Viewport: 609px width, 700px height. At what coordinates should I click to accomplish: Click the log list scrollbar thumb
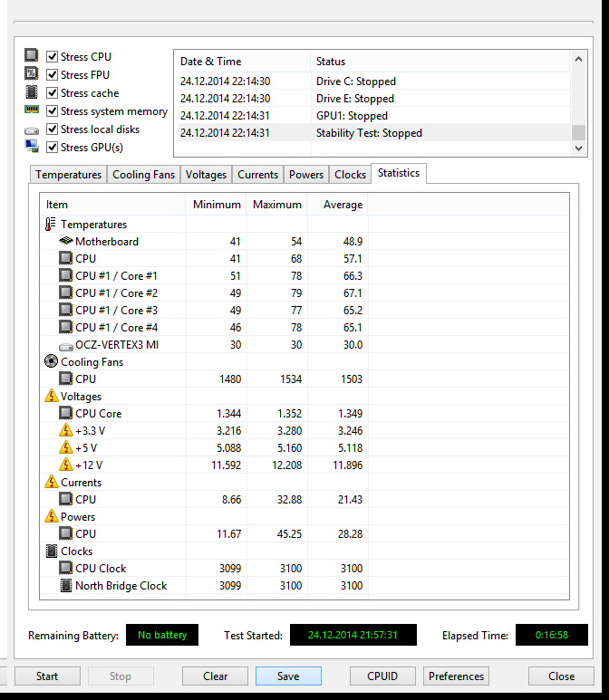pyautogui.click(x=578, y=132)
